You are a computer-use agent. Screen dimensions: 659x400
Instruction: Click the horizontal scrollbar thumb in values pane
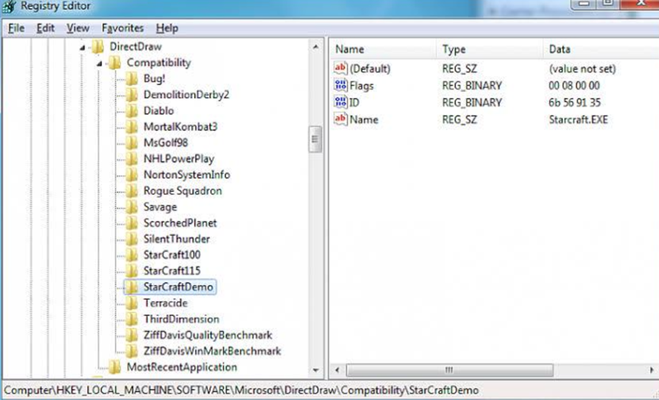[x=449, y=370]
